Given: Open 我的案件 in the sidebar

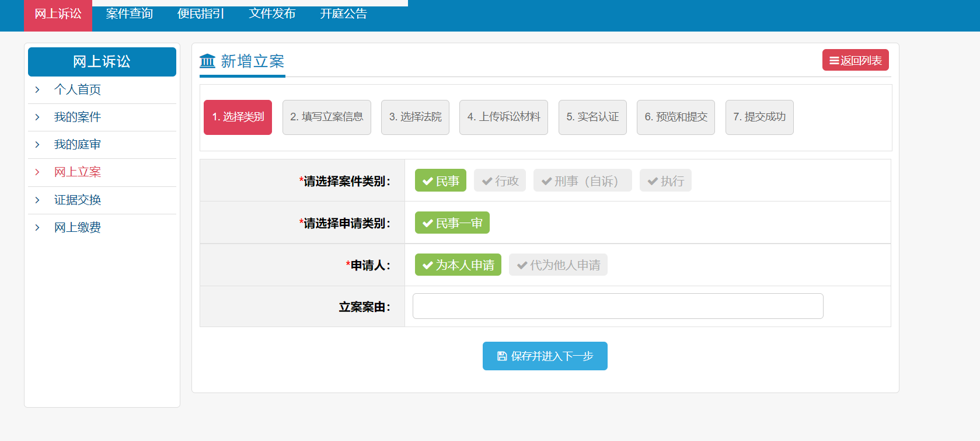Looking at the screenshot, I should coord(78,117).
